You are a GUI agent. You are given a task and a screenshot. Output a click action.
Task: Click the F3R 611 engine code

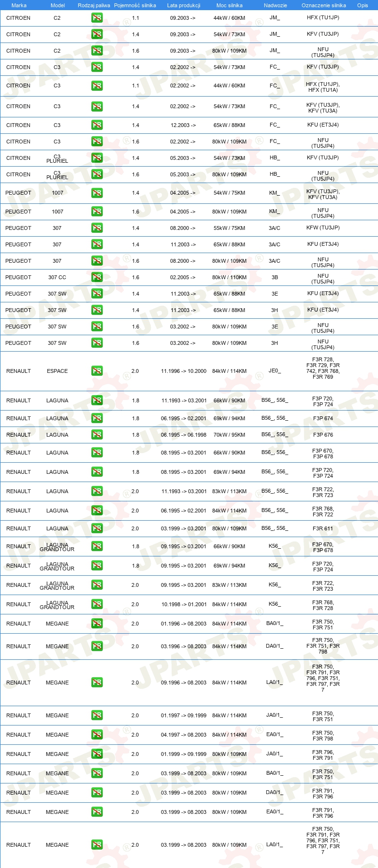(323, 528)
